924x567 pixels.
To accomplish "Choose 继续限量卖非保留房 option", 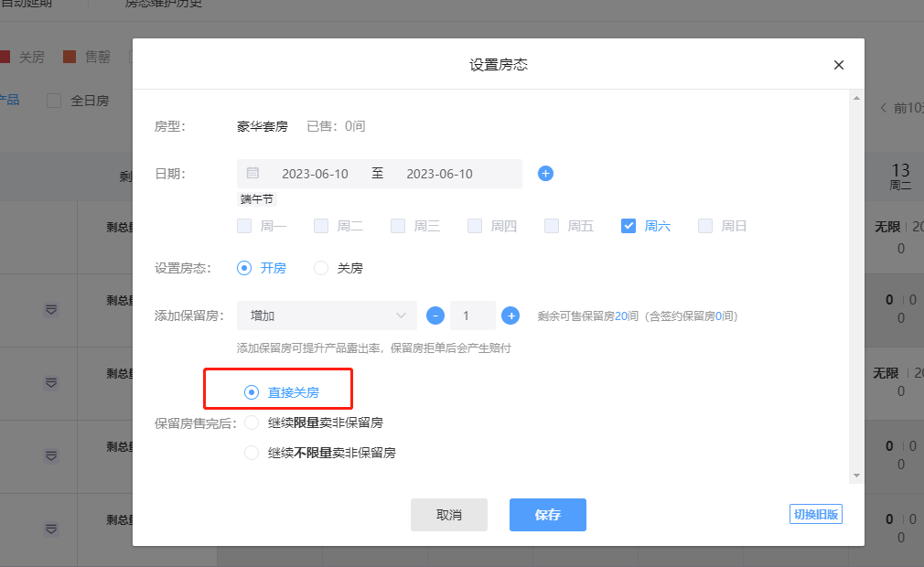I will tap(252, 423).
